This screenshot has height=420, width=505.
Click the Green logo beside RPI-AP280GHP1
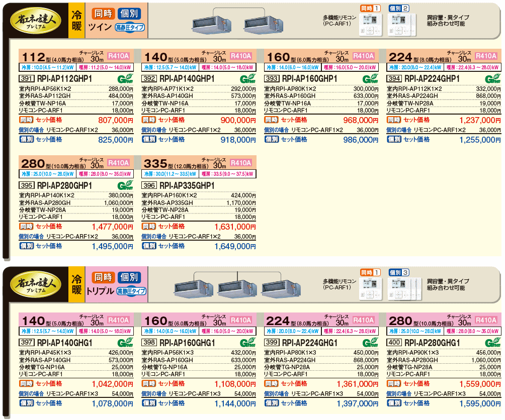tap(125, 185)
